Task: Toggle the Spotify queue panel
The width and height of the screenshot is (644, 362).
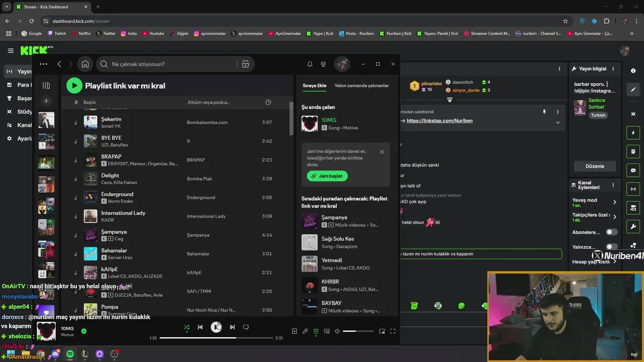Action: tap(316, 331)
